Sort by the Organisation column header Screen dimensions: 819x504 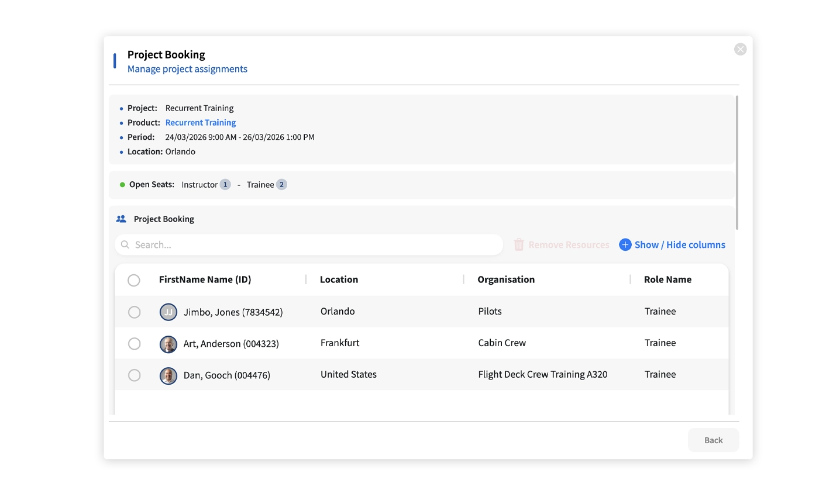point(505,279)
